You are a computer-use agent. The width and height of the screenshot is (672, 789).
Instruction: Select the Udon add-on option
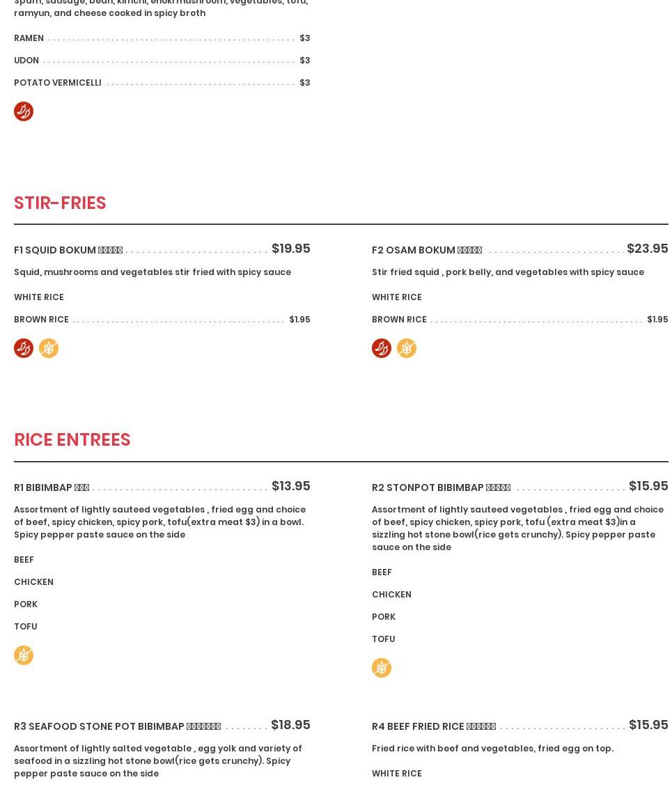click(26, 61)
